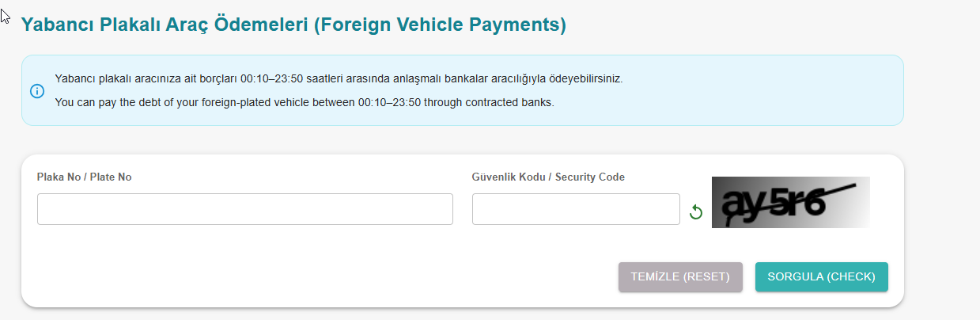Click "00:10–23:50 saatleri" in the Turkish notice

286,79
